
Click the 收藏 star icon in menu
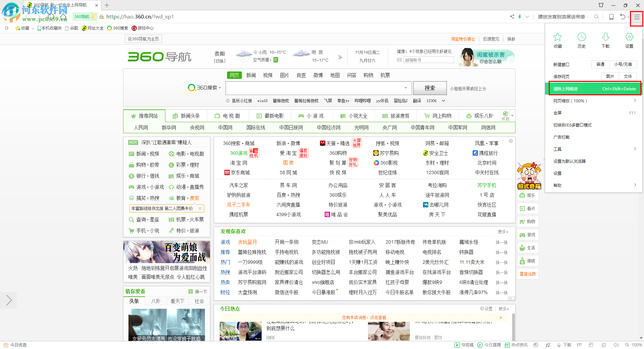[557, 37]
